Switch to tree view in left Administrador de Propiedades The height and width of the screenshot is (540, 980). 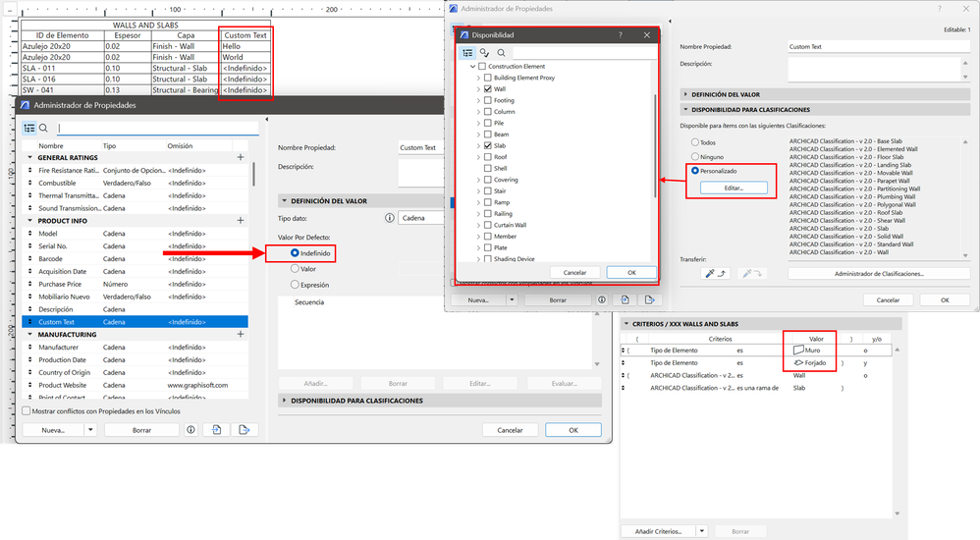[29, 128]
